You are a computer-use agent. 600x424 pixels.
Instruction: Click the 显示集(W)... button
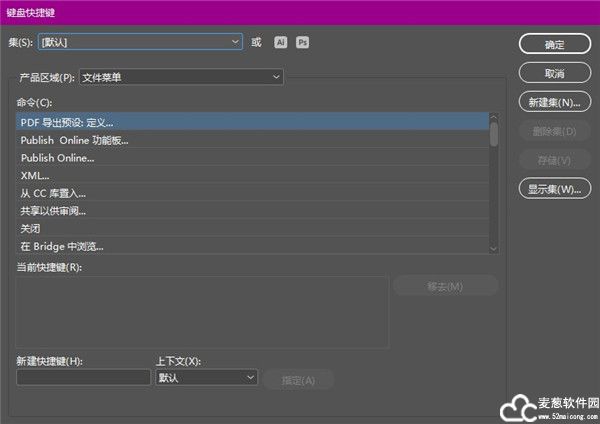click(554, 189)
